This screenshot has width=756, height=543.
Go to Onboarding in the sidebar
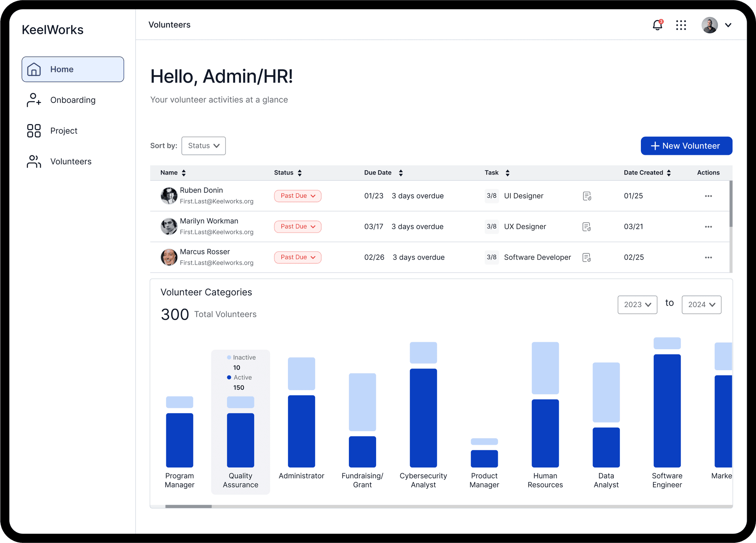coord(73,100)
